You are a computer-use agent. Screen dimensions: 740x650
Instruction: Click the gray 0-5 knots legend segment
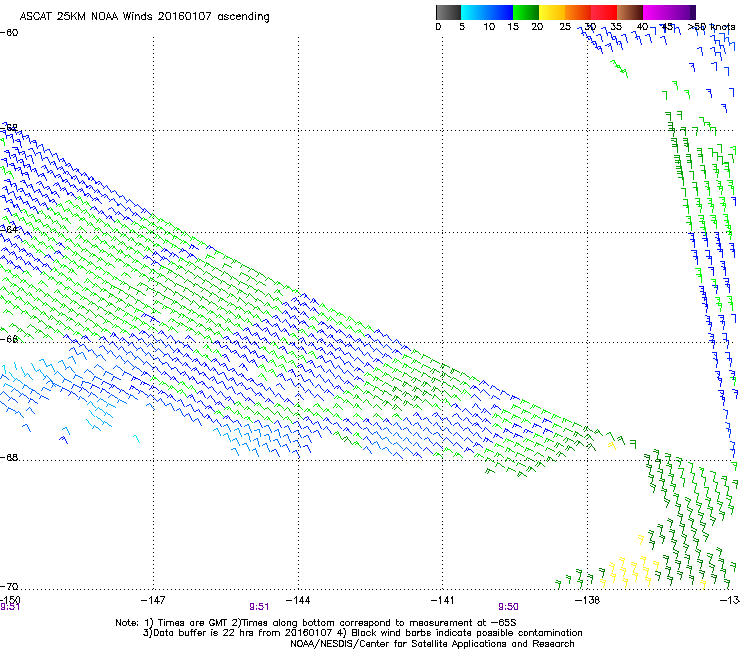point(448,12)
